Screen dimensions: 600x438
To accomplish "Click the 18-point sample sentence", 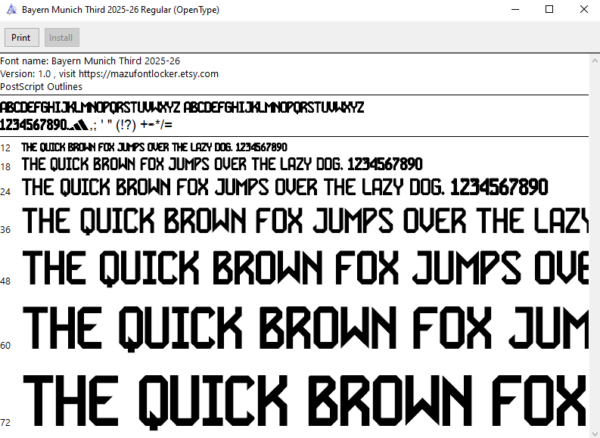I will coord(222,164).
